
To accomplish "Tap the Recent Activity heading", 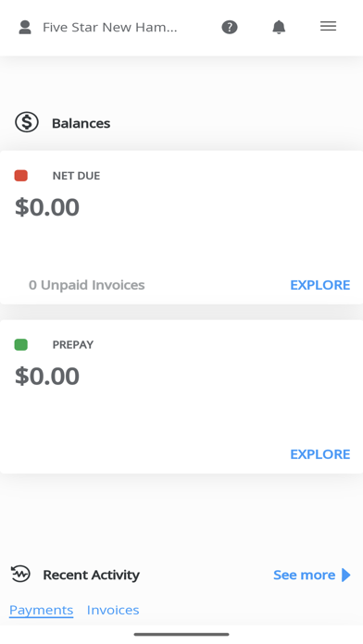I will tap(92, 575).
